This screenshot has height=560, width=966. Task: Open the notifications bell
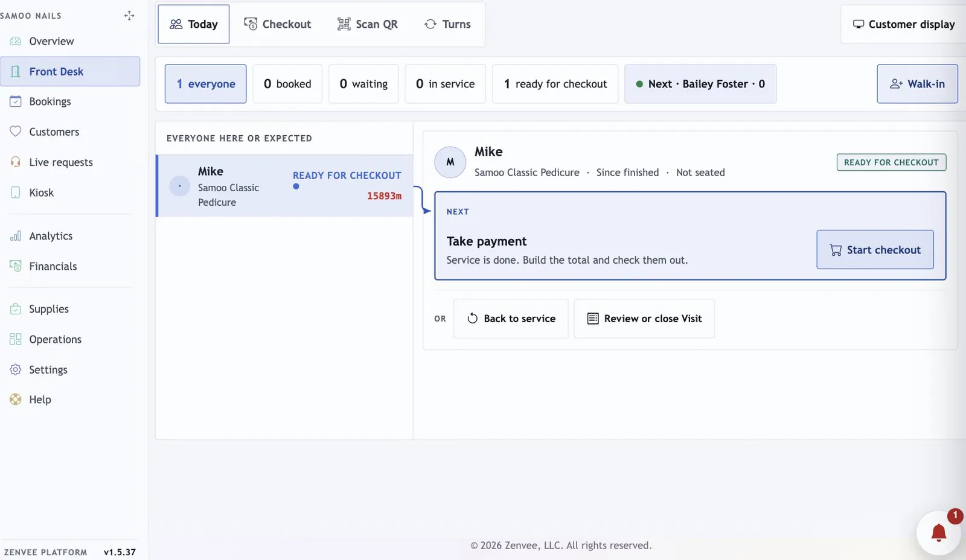coord(938,533)
